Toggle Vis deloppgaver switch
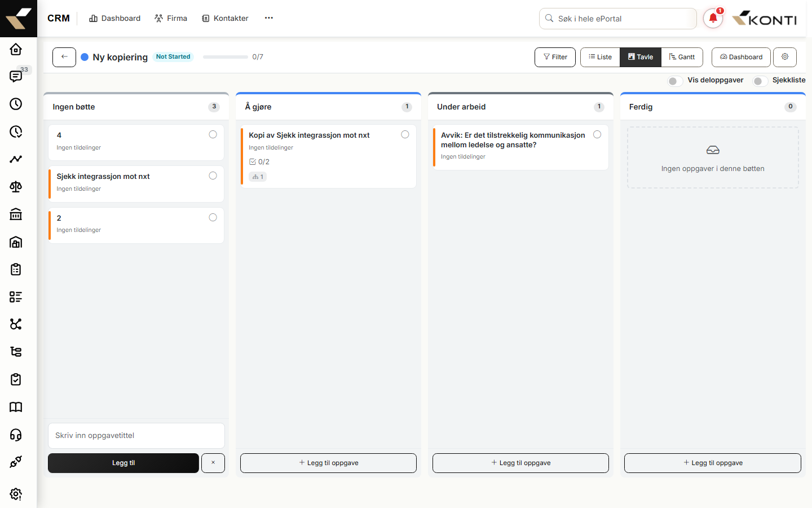The height and width of the screenshot is (508, 812). click(675, 81)
